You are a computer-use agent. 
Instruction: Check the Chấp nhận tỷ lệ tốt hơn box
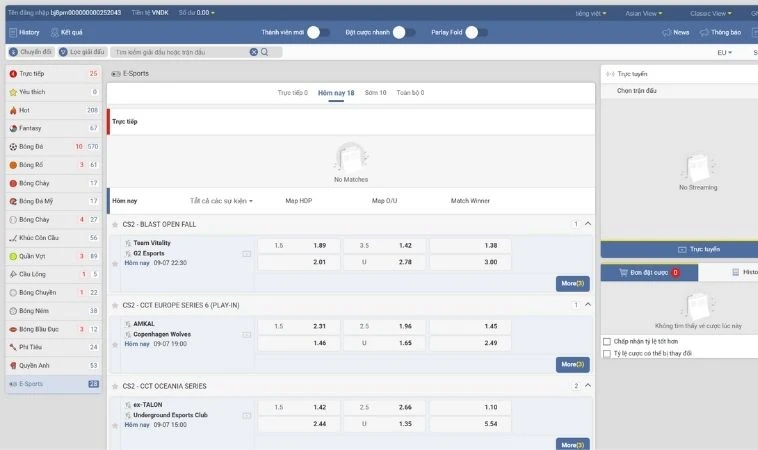pyautogui.click(x=607, y=341)
